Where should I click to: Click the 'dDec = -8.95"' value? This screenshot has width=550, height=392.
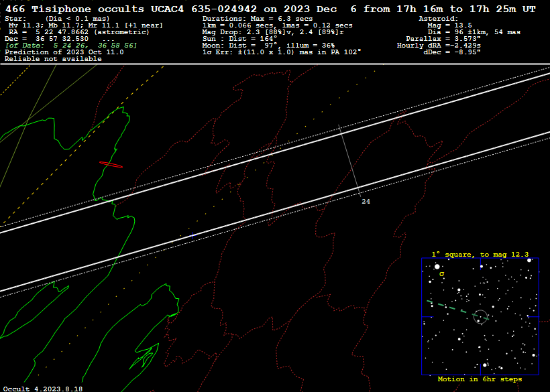click(x=452, y=52)
